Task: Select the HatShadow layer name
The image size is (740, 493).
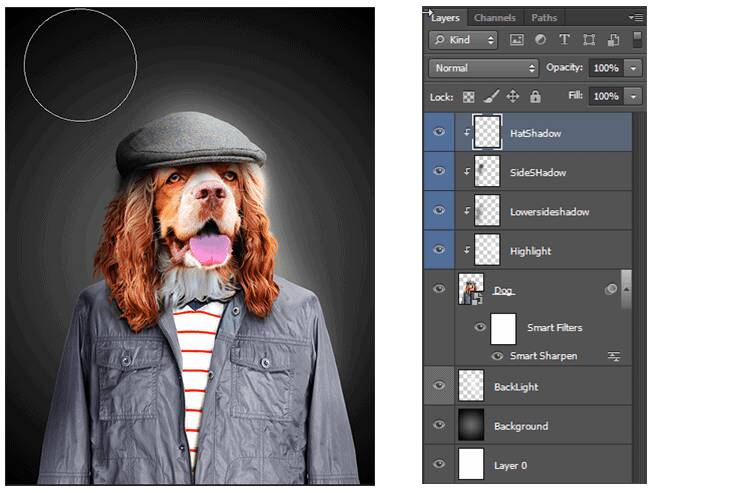Action: [x=535, y=134]
